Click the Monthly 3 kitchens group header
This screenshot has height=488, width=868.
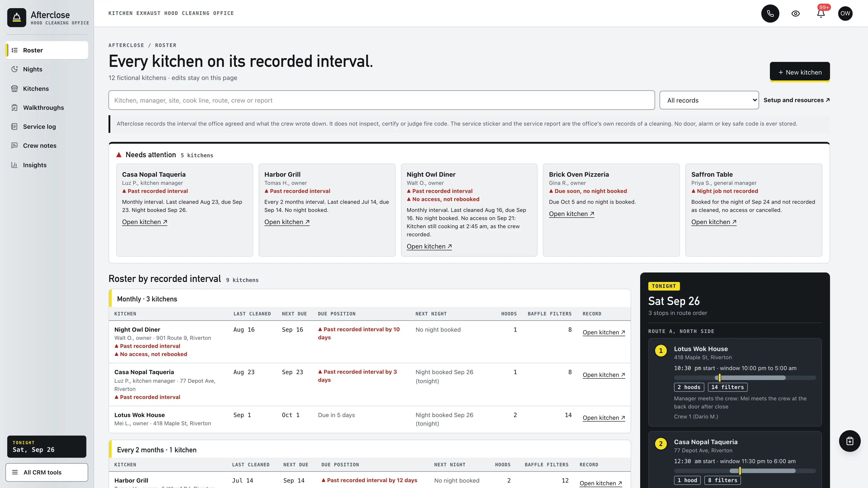click(x=370, y=299)
